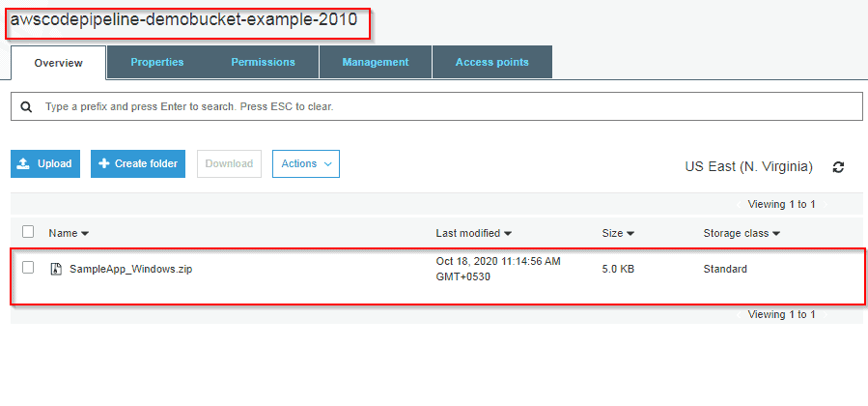Click the Oct 18, 2020 modified date

498,269
